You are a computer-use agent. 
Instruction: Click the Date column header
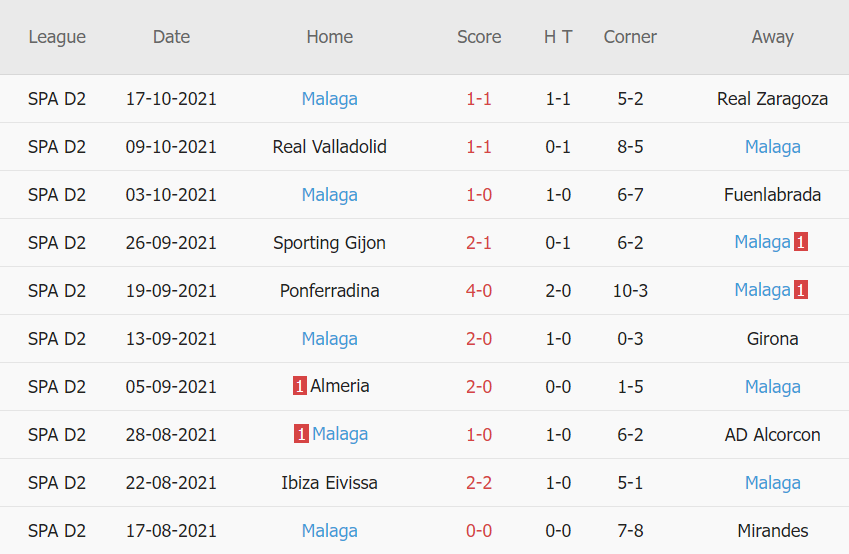click(171, 37)
